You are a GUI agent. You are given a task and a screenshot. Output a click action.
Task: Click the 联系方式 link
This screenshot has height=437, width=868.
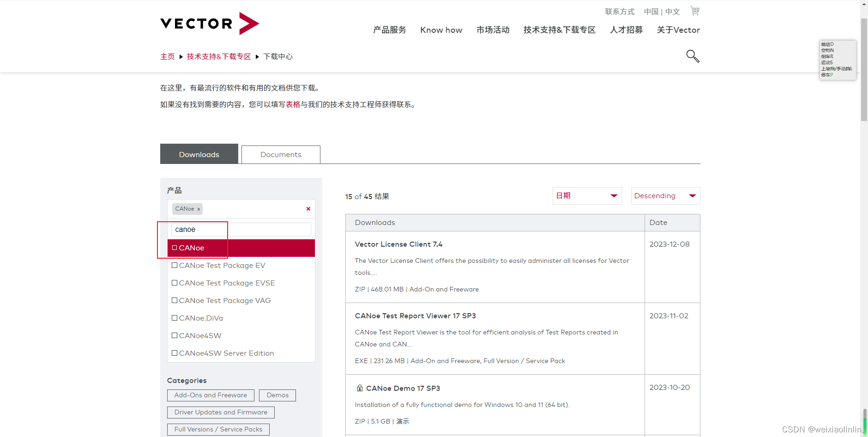point(620,12)
